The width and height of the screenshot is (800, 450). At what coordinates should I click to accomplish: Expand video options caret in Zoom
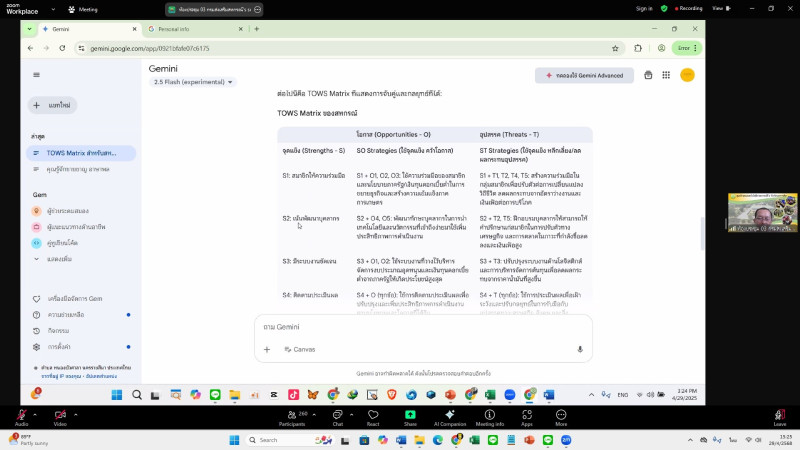tap(76, 415)
